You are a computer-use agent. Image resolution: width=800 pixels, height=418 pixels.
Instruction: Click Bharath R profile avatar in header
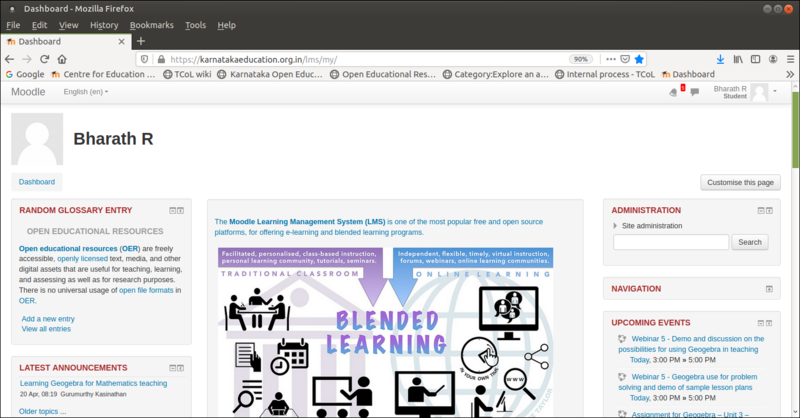pyautogui.click(x=759, y=92)
